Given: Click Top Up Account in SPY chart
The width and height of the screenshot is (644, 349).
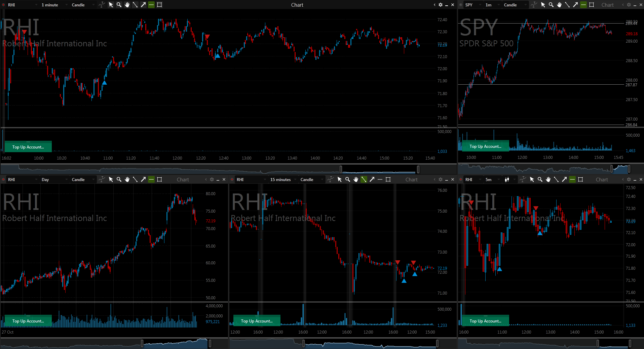Looking at the screenshot, I should pyautogui.click(x=485, y=146).
